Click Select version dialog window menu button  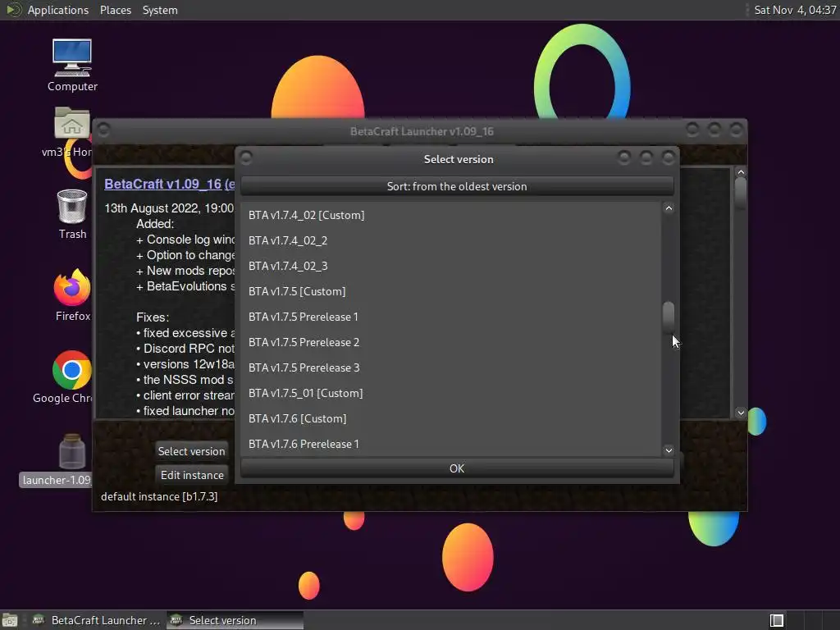click(x=246, y=157)
